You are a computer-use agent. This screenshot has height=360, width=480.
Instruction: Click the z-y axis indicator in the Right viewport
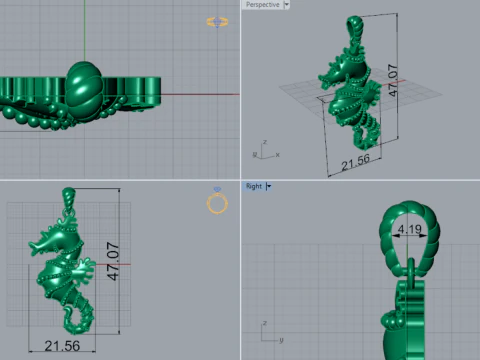(x=272, y=332)
